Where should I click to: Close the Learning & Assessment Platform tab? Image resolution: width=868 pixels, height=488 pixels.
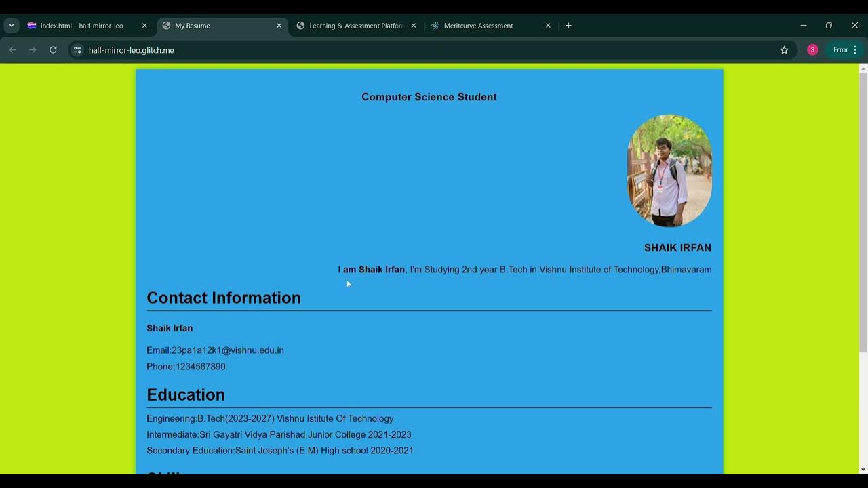pos(414,26)
